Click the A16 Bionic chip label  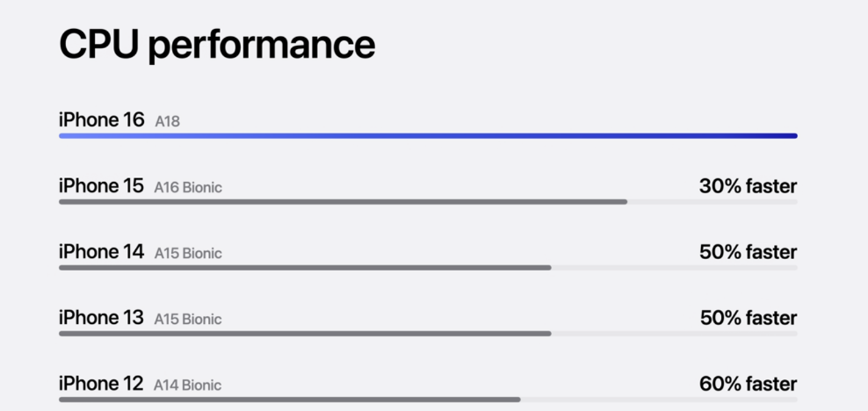pyautogui.click(x=188, y=188)
